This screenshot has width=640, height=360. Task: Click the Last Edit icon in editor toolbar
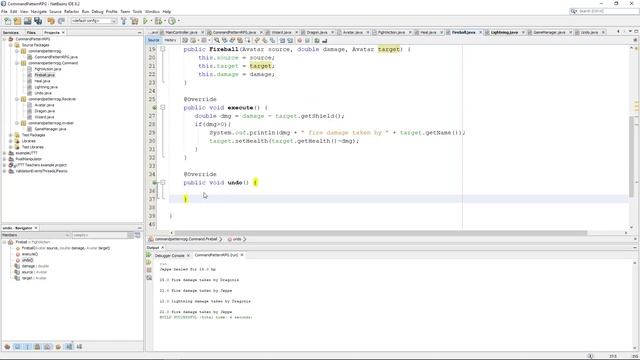pyautogui.click(x=185, y=40)
